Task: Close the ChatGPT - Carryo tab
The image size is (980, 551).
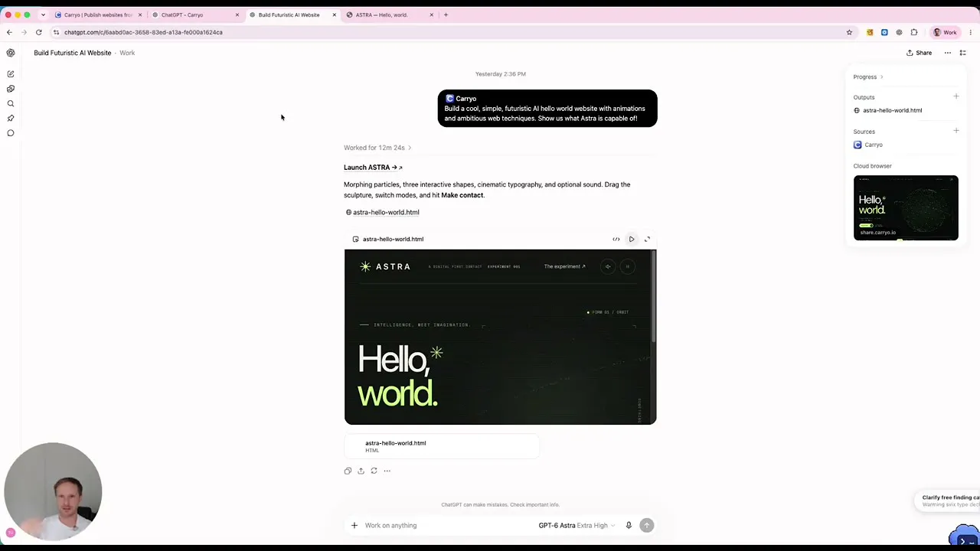Action: [x=237, y=15]
